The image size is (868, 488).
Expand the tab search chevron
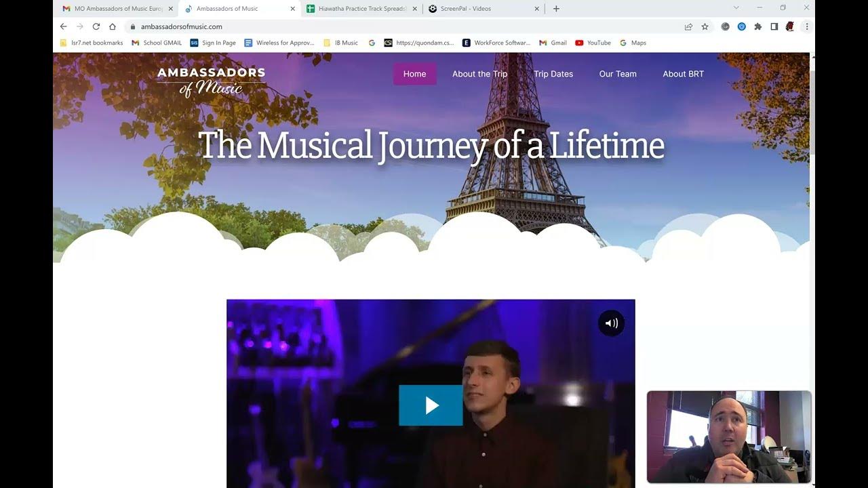click(x=736, y=8)
